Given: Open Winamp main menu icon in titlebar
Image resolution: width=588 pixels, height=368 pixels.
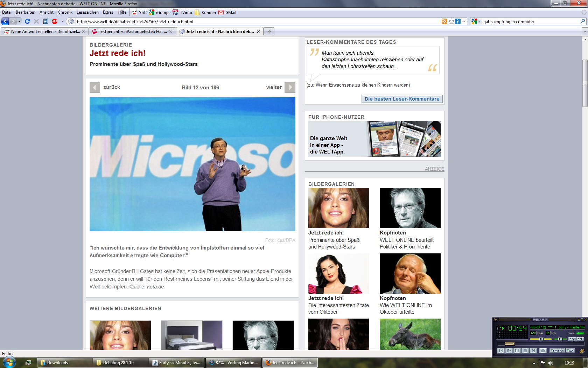Looking at the screenshot, I should pyautogui.click(x=495, y=320).
